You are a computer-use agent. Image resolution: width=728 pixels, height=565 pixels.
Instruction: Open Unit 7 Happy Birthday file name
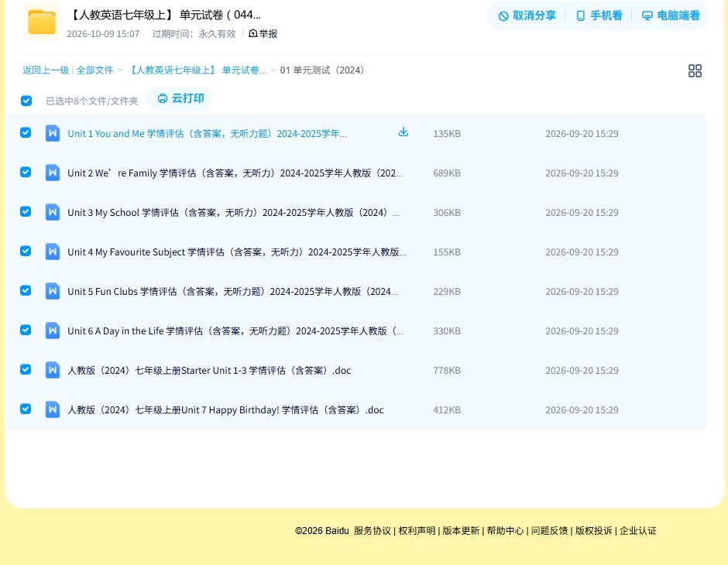tap(225, 409)
